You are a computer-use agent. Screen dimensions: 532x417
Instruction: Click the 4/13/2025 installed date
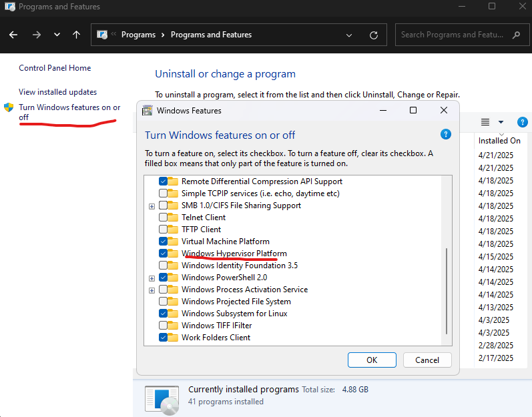(x=496, y=307)
